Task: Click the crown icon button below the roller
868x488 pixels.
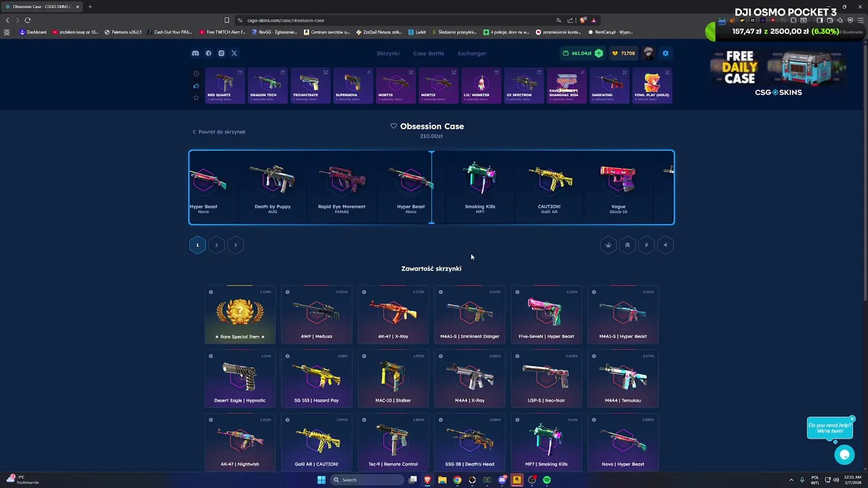Action: [608, 245]
